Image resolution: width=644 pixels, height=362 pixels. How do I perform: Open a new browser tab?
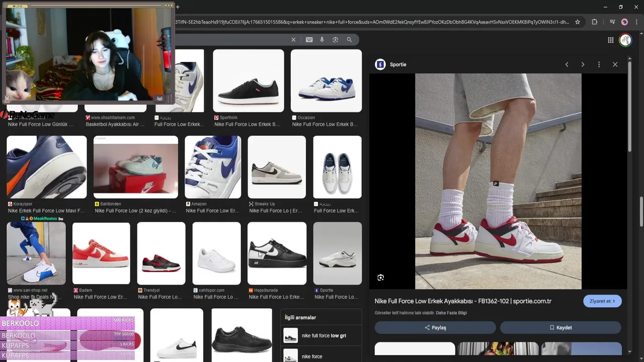[178, 7]
